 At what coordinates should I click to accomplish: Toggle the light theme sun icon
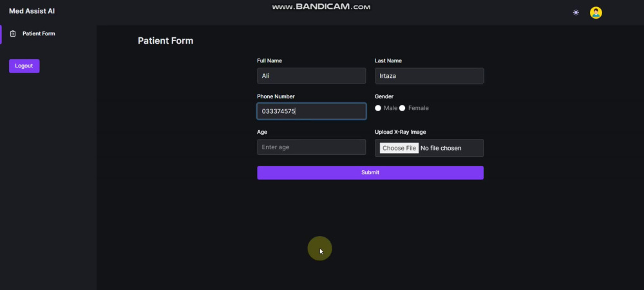(576, 13)
